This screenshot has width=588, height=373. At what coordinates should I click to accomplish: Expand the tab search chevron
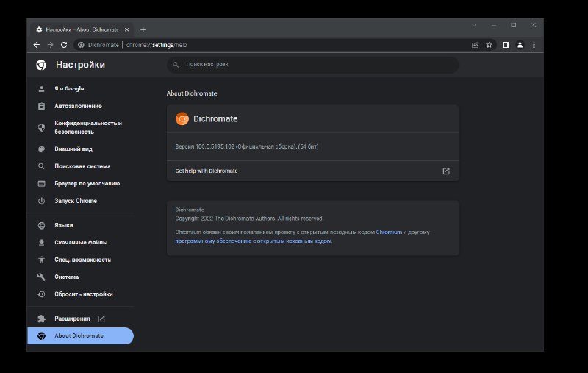click(474, 25)
